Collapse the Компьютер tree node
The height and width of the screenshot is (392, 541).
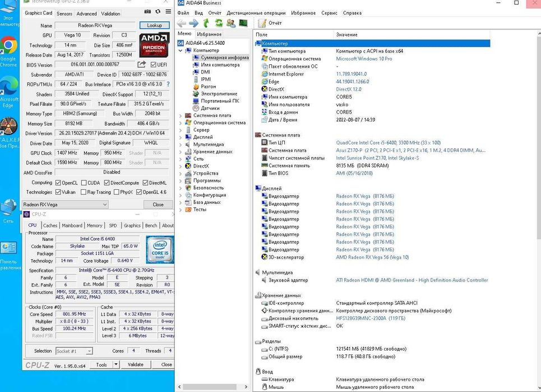tap(180, 50)
